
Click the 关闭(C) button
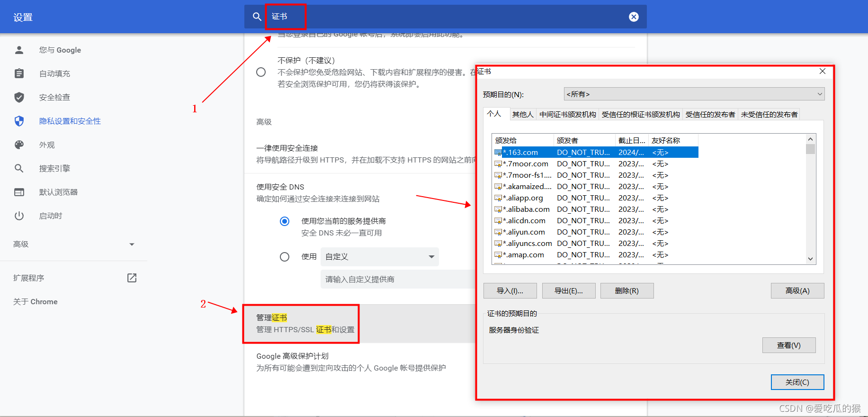797,382
